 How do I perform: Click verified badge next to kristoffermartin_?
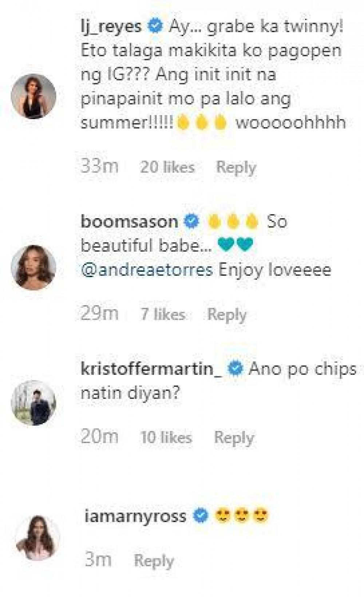(x=235, y=369)
